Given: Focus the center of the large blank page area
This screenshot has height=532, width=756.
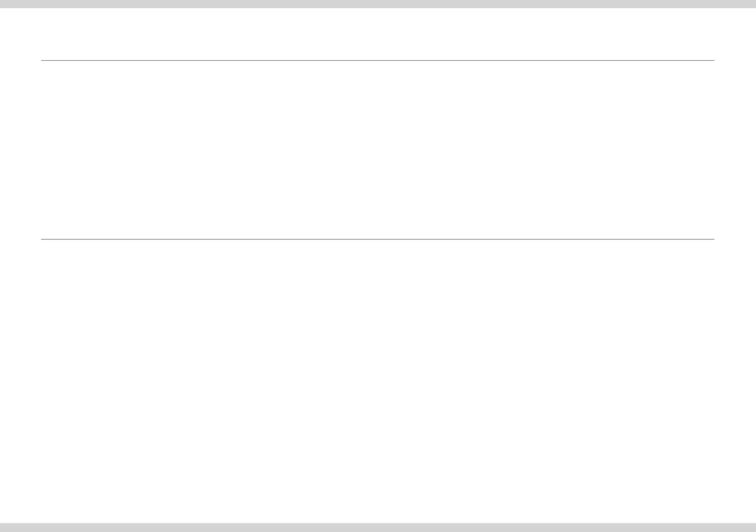Looking at the screenshot, I should pyautogui.click(x=378, y=265).
